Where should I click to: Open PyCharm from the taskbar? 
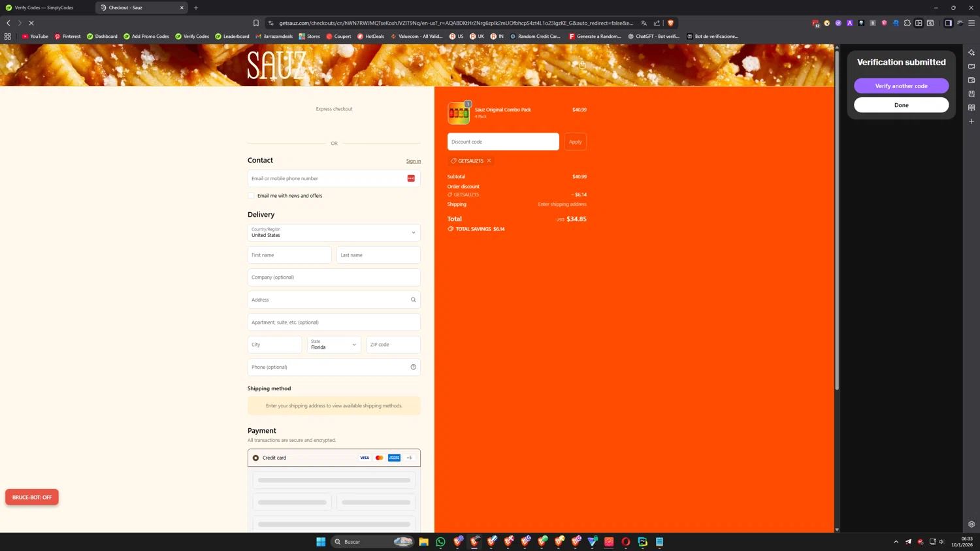[x=643, y=541]
